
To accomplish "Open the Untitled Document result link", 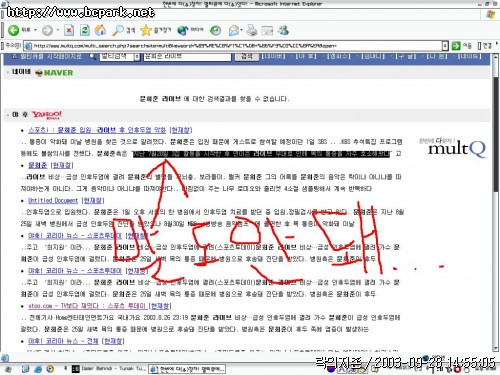I will (x=53, y=200).
